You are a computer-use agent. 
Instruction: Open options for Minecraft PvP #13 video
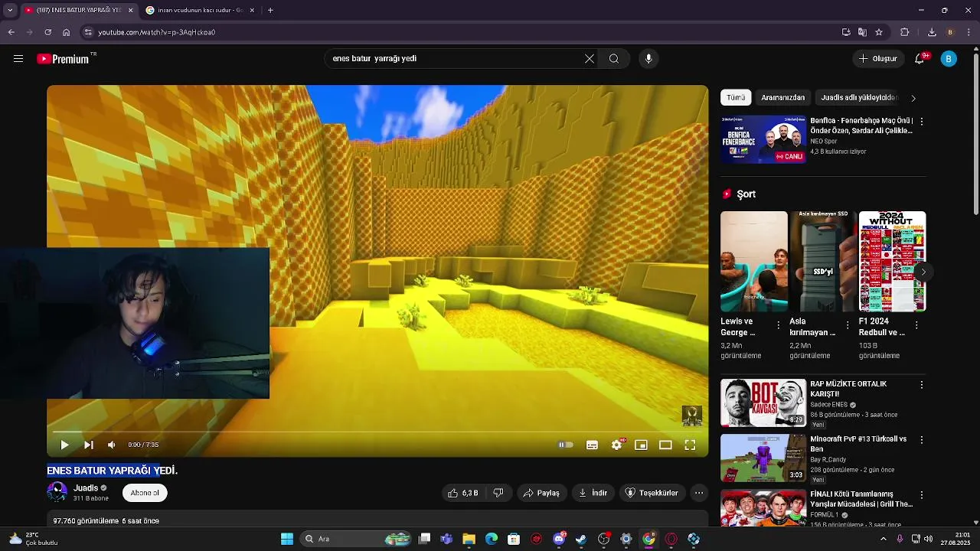[922, 440]
